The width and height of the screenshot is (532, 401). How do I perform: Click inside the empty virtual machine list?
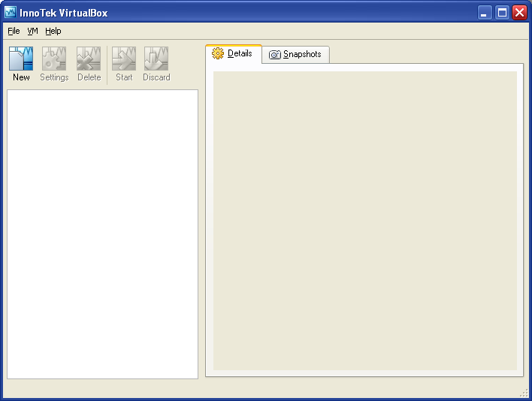(x=102, y=234)
